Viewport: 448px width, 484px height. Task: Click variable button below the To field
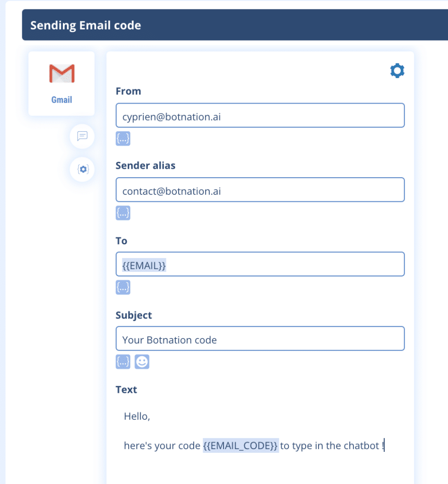point(123,287)
